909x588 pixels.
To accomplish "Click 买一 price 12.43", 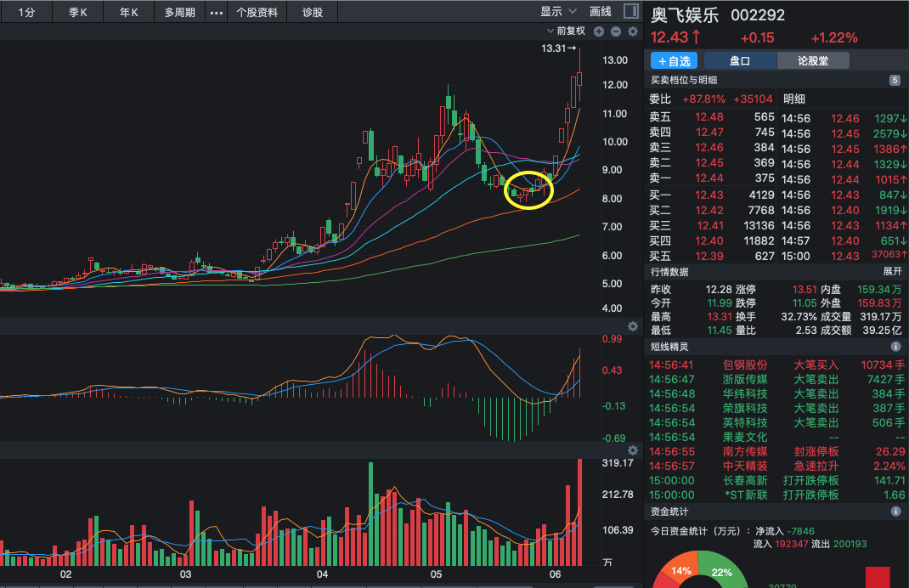I will pyautogui.click(x=709, y=195).
